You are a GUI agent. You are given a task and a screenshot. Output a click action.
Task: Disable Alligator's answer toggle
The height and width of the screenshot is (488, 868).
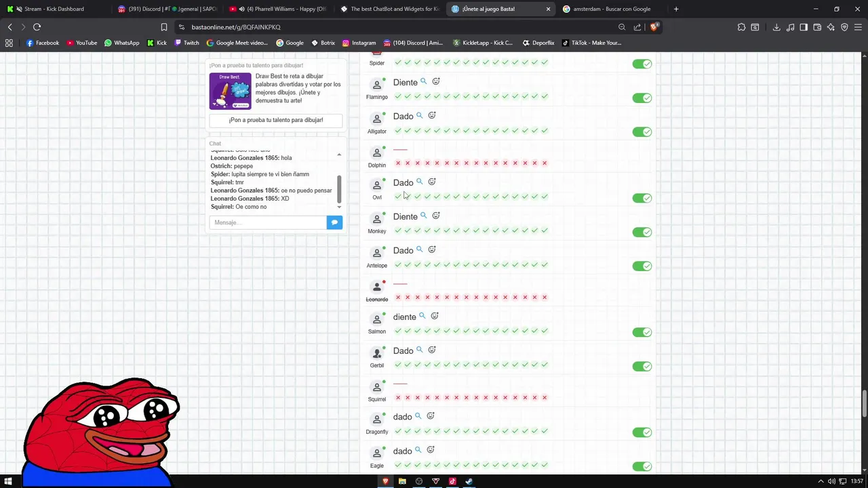(642, 131)
